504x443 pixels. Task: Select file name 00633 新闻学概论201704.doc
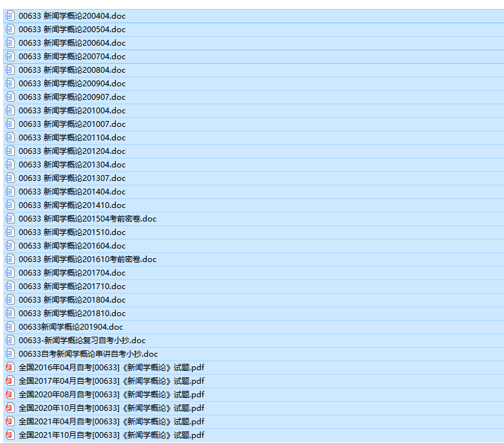tap(72, 272)
